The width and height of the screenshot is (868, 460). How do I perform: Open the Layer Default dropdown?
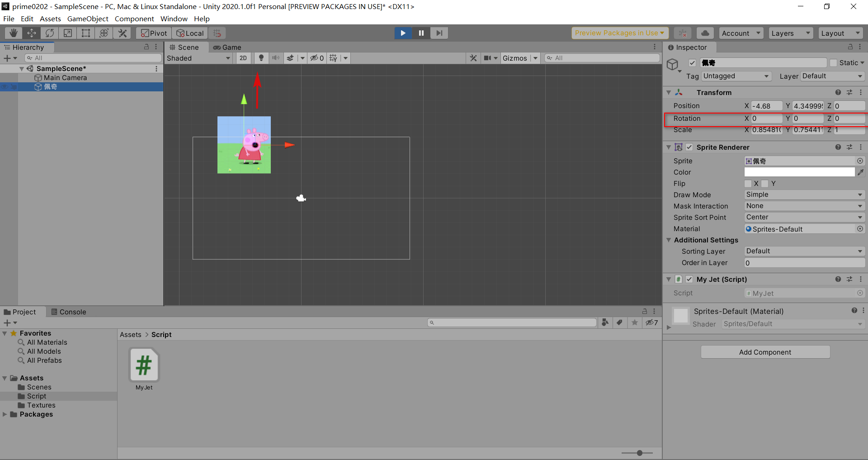[x=833, y=76]
